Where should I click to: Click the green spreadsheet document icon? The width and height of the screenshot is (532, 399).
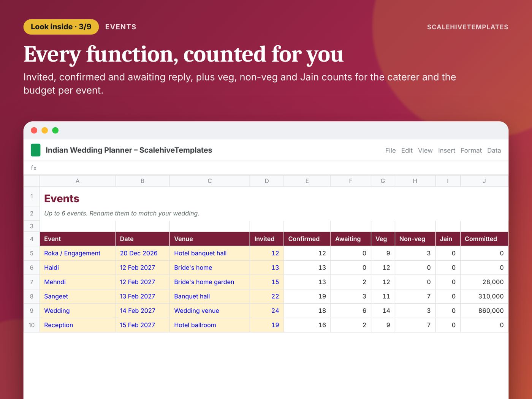(35, 150)
